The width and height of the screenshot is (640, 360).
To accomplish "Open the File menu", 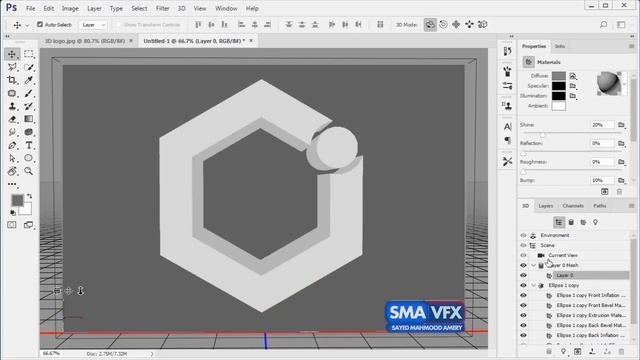I will coord(31,8).
